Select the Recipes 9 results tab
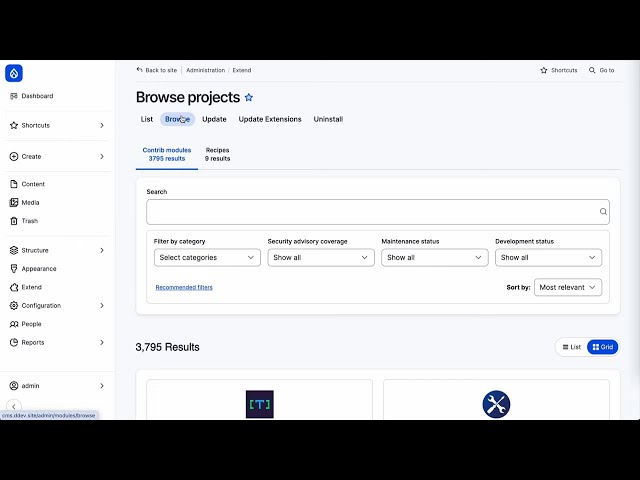 coord(218,154)
